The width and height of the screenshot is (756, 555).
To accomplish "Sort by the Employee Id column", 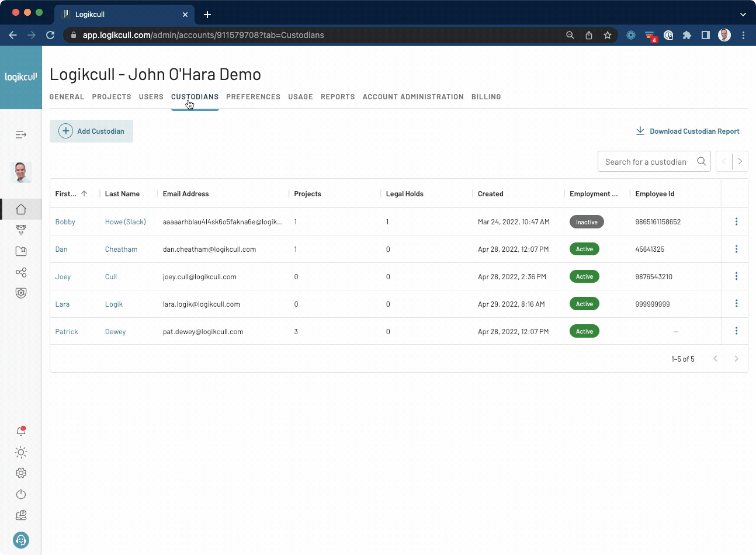I will point(655,194).
